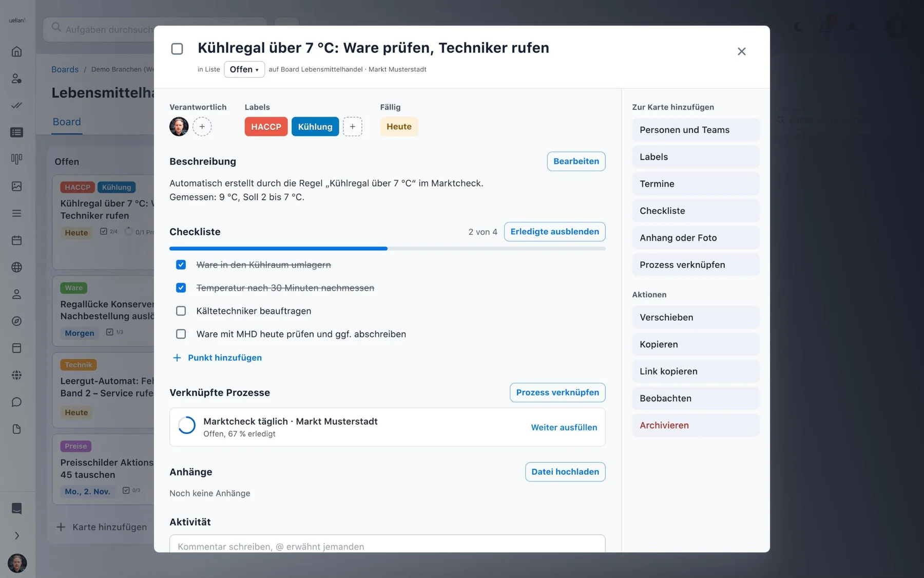The height and width of the screenshot is (578, 924).
Task: Switch to the Board tab
Action: coord(67,122)
